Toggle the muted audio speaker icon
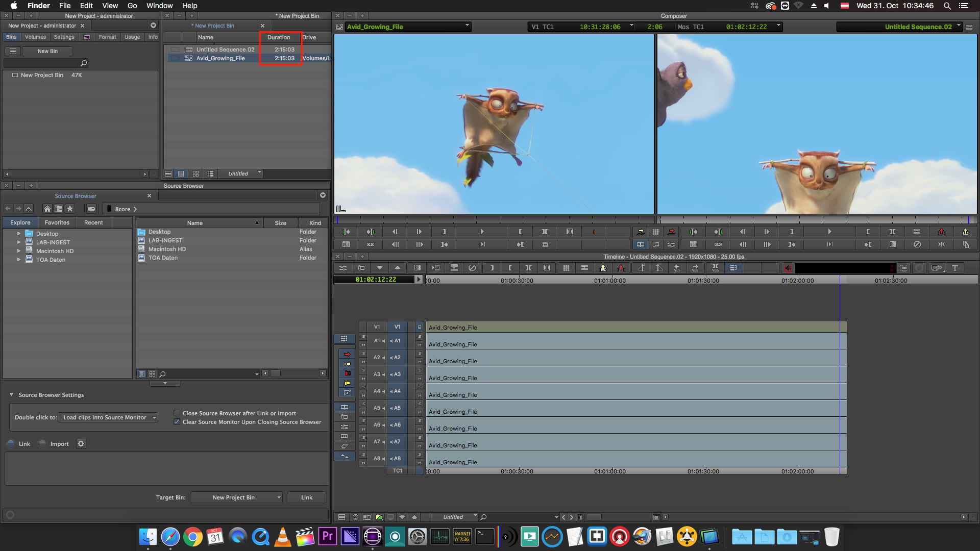Screen dimensions: 980x551 tap(788, 268)
